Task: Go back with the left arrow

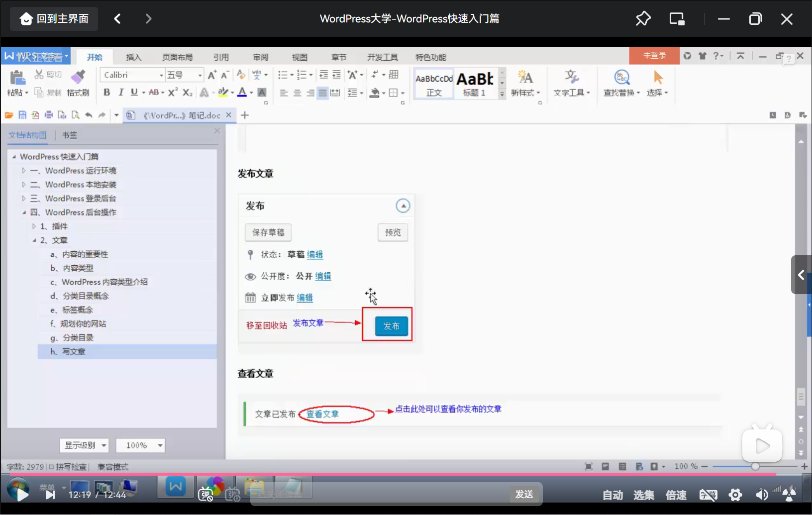Action: 117,19
